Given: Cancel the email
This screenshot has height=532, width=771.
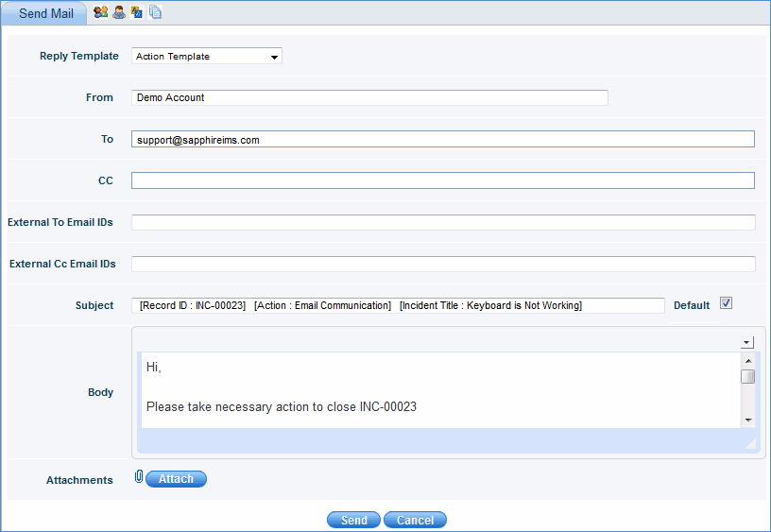Looking at the screenshot, I should pos(415,520).
